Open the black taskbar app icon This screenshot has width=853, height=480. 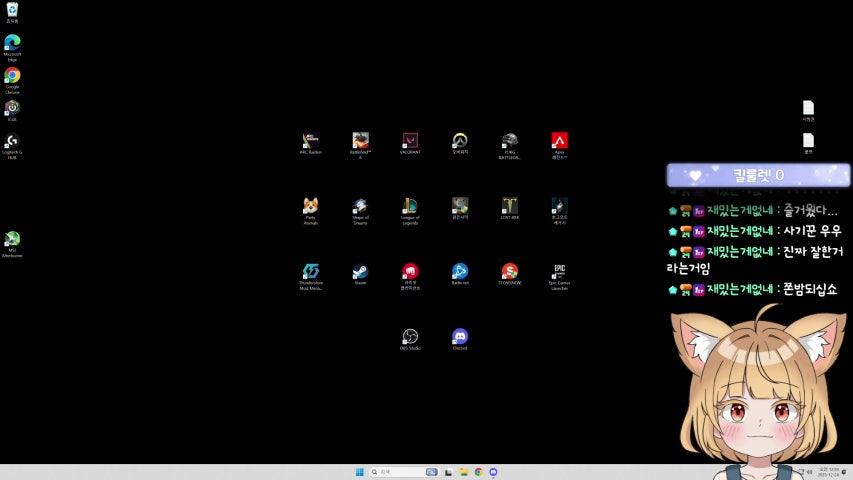click(x=448, y=472)
